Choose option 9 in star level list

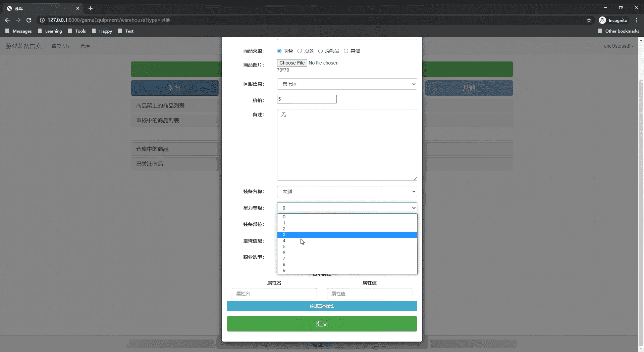347,270
